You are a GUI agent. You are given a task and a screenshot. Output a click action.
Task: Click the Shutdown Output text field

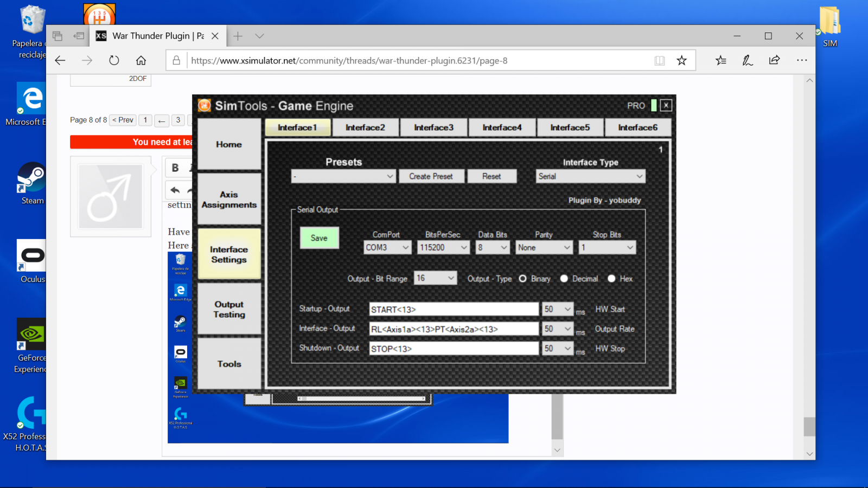coord(454,348)
